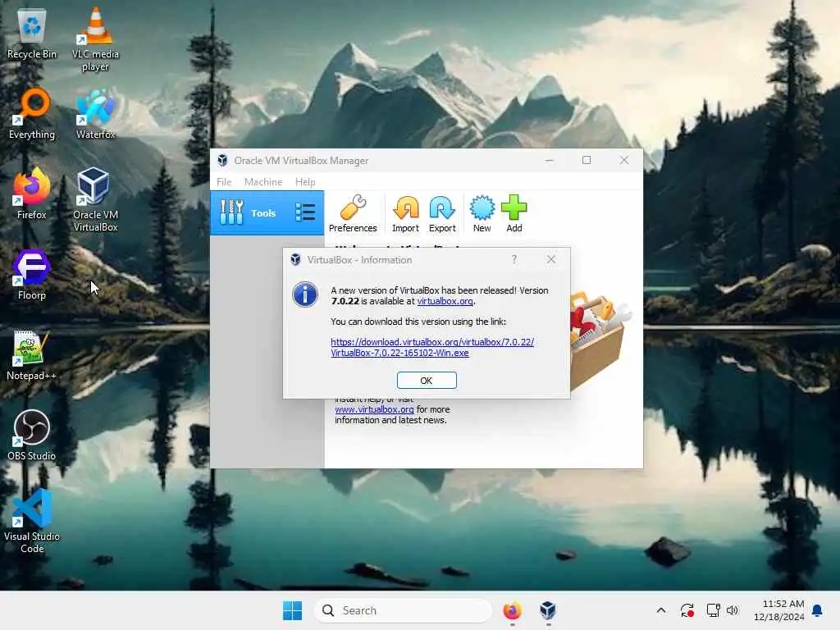Expand hidden system tray icons chevron
This screenshot has height=630, width=840.
click(661, 610)
